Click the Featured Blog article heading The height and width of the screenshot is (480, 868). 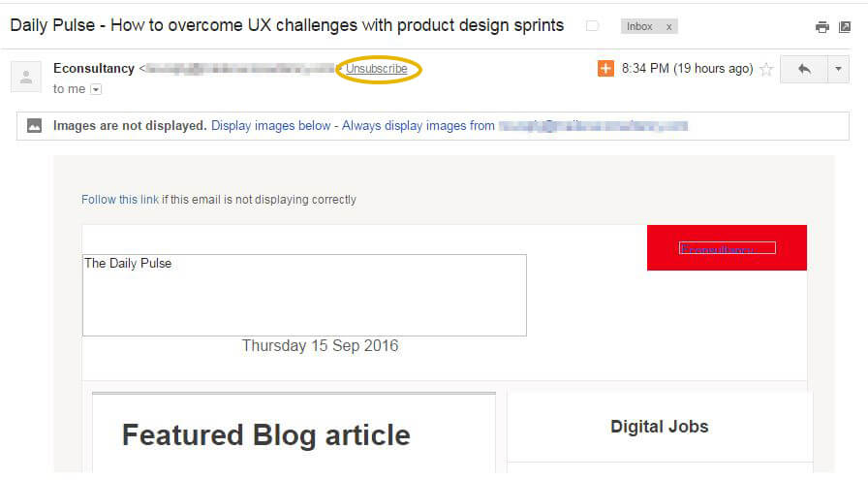coord(265,435)
